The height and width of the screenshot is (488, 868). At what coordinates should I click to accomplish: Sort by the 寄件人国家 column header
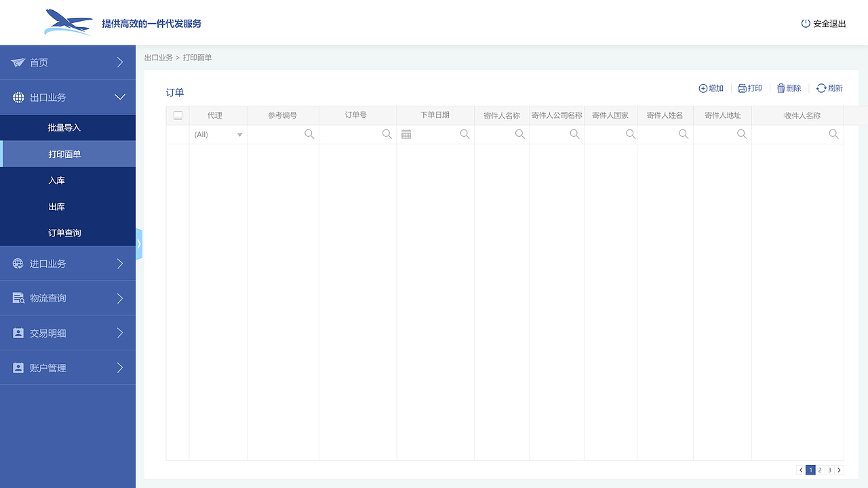point(610,115)
